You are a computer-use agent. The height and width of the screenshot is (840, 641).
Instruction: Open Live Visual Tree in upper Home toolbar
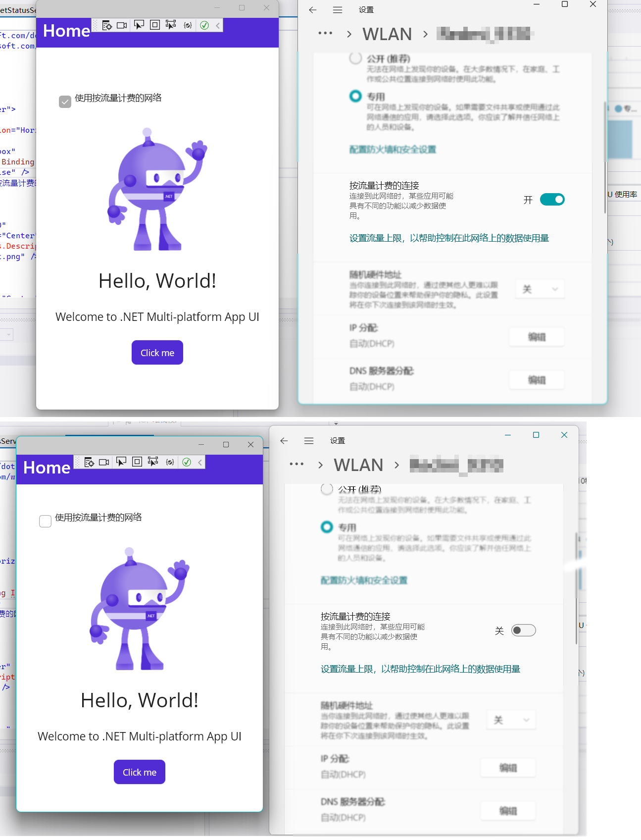[106, 25]
